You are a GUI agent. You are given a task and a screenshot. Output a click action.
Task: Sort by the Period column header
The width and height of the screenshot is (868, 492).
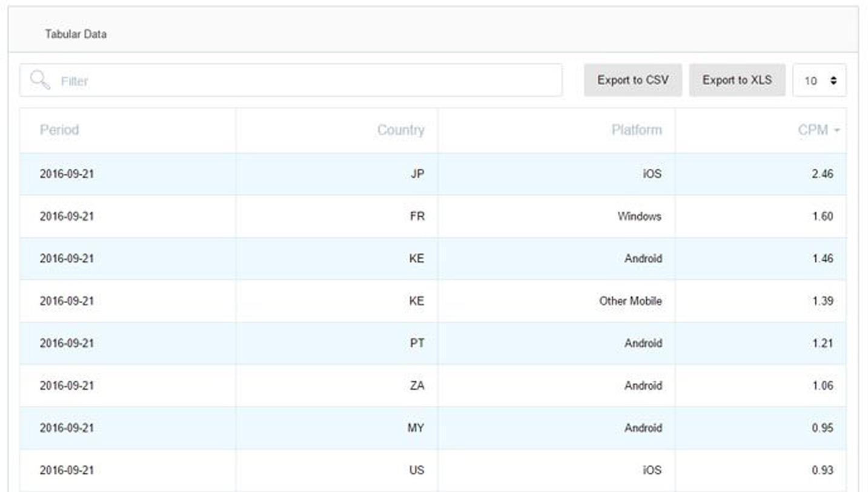pos(59,130)
